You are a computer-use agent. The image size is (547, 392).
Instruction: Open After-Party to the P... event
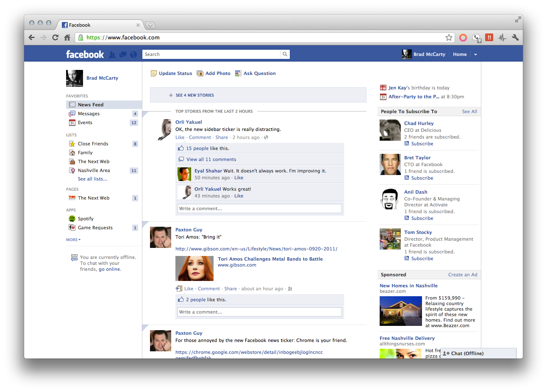(x=414, y=97)
